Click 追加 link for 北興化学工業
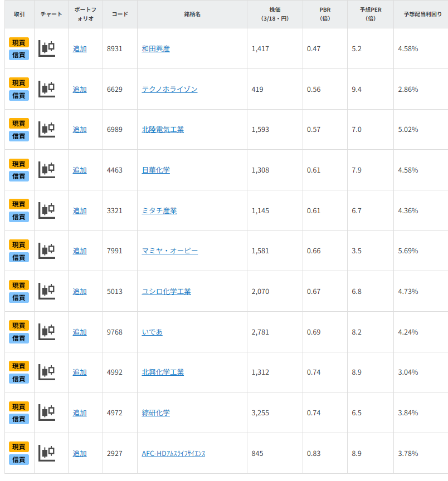 pos(80,372)
